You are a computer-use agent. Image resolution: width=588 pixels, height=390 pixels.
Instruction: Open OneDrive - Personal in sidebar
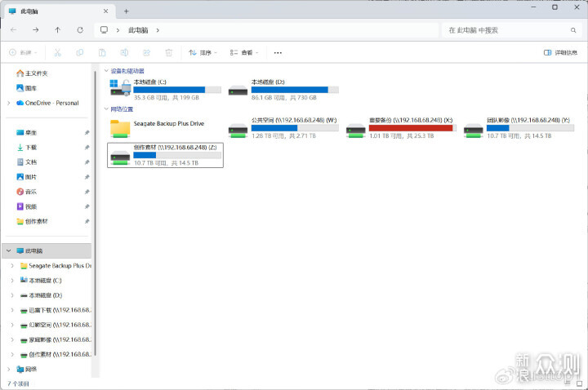(47, 103)
